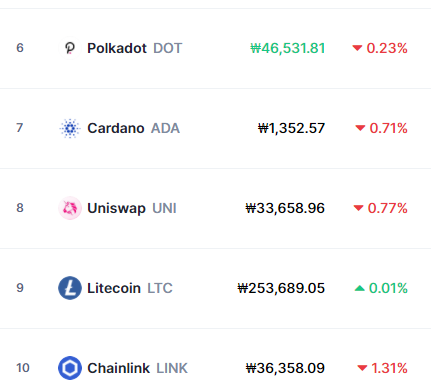Click the green up arrow beside Litecoin's 0.01%
Image resolution: width=431 pixels, height=388 pixels.
tap(359, 288)
